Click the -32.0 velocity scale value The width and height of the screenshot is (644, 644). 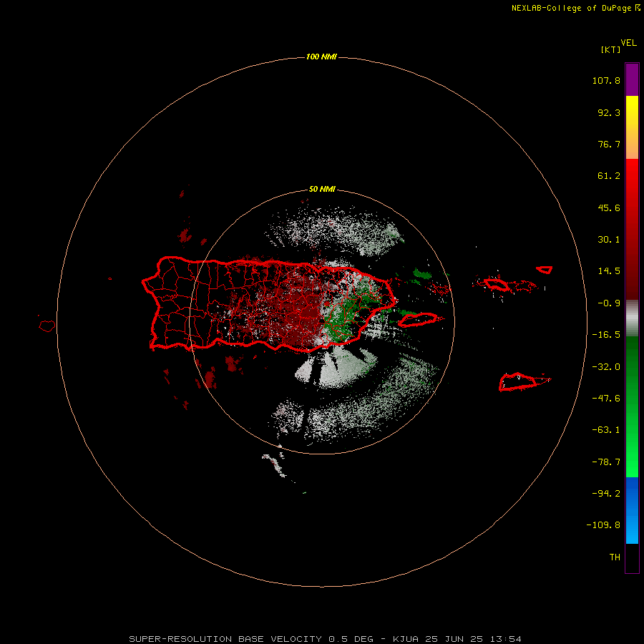[606, 367]
